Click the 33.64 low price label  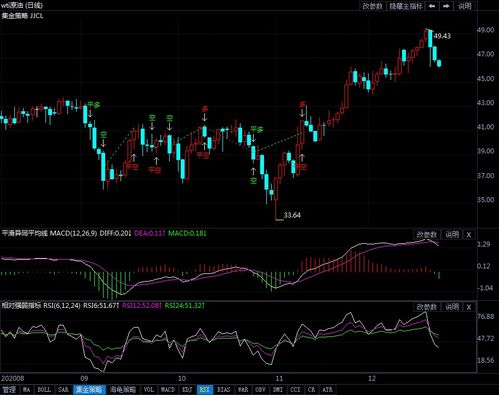292,215
